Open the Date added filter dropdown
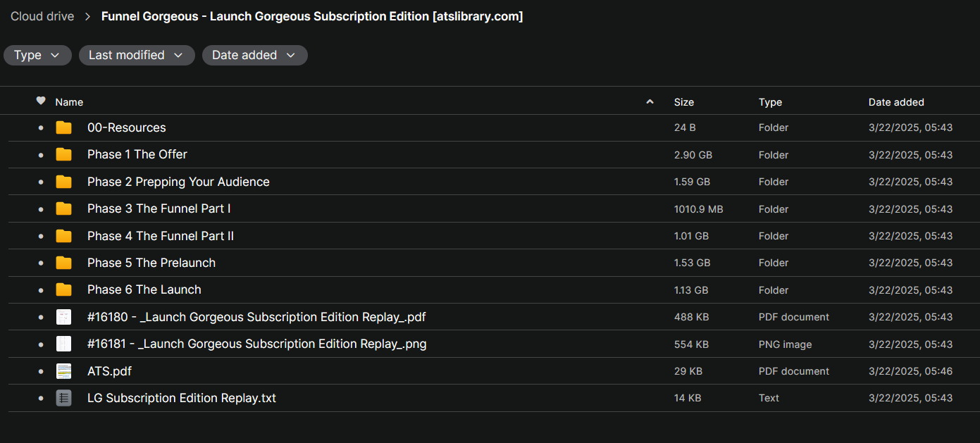 pyautogui.click(x=254, y=55)
